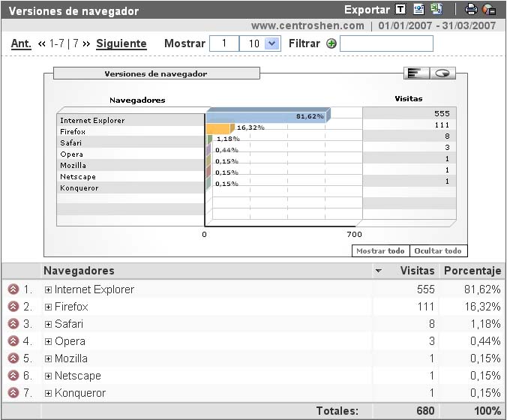Click the green Safari bar in chart
Screen dimensions: 507x420
coord(209,139)
